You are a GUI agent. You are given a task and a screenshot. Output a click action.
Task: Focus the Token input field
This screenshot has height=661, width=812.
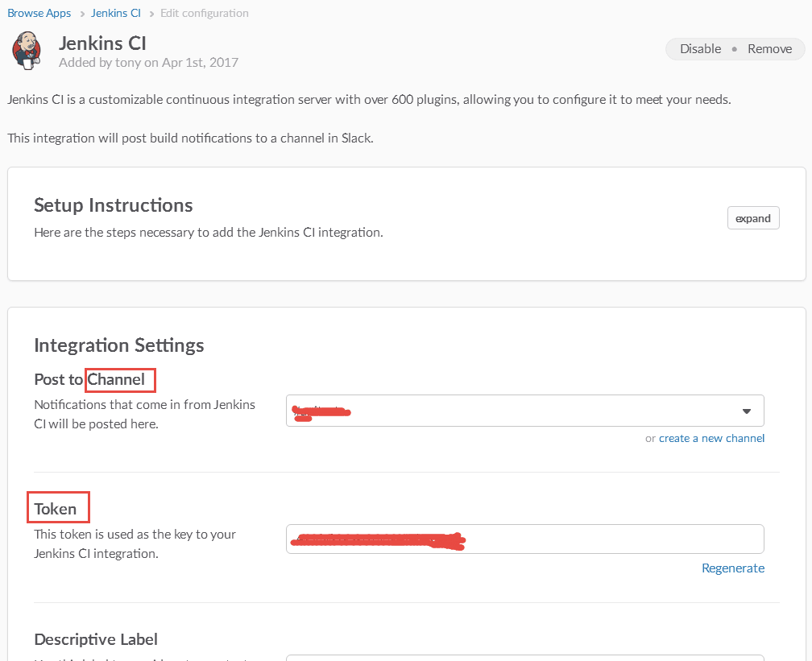(524, 539)
